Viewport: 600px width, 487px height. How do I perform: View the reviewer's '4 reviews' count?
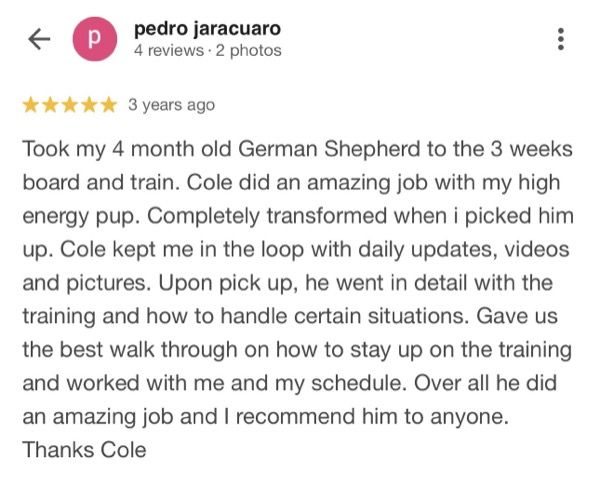coord(167,50)
